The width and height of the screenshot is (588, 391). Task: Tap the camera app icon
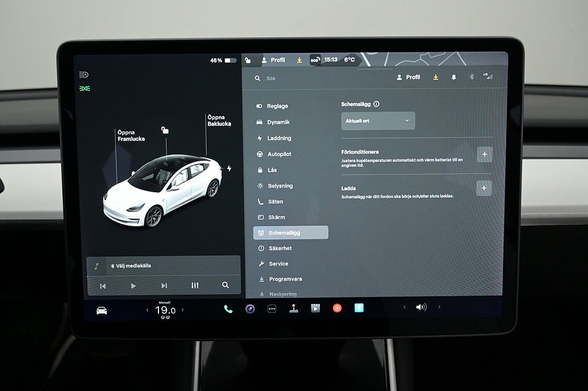pos(250,309)
